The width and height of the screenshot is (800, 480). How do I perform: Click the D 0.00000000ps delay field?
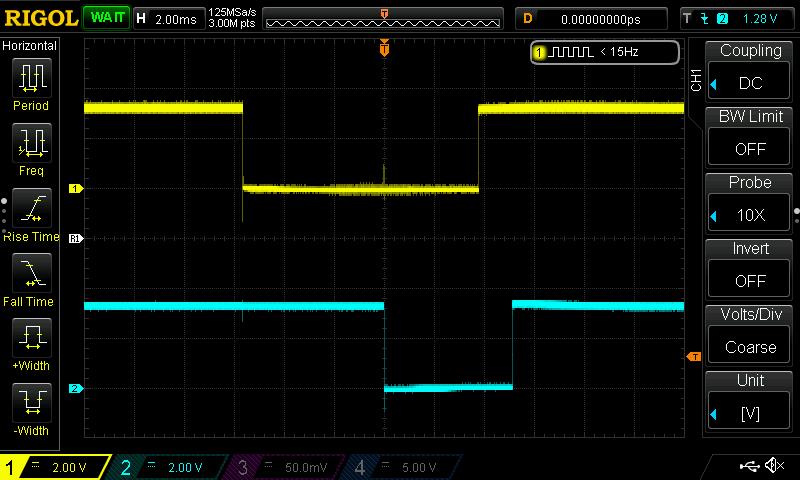(x=591, y=19)
